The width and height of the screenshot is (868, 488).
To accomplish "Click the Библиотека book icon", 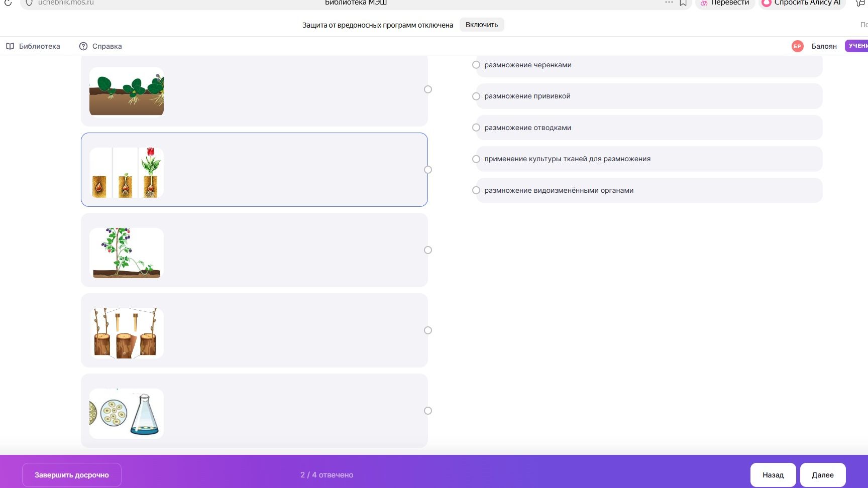I will pyautogui.click(x=10, y=46).
